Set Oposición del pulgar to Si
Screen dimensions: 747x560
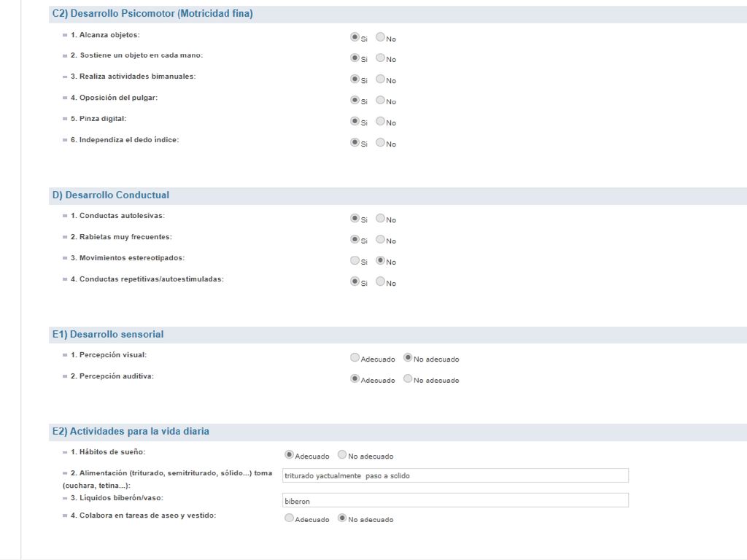point(355,100)
